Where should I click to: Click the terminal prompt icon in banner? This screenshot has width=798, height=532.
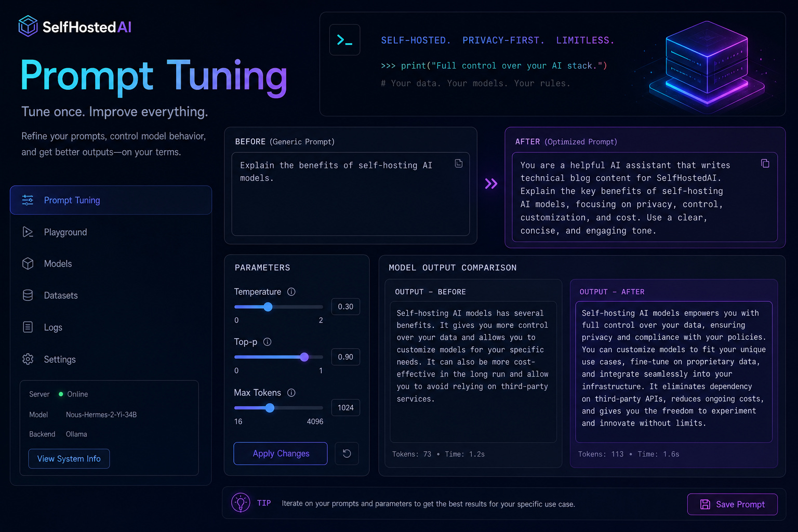click(345, 40)
